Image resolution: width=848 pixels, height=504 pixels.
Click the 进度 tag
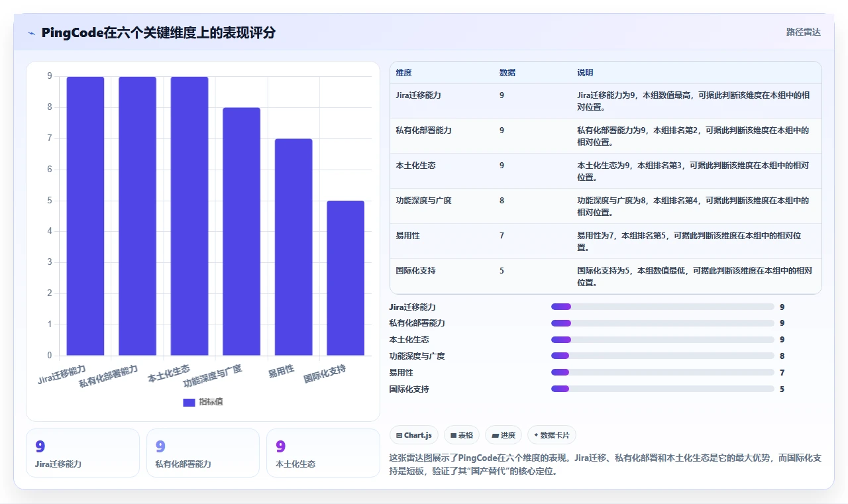503,435
